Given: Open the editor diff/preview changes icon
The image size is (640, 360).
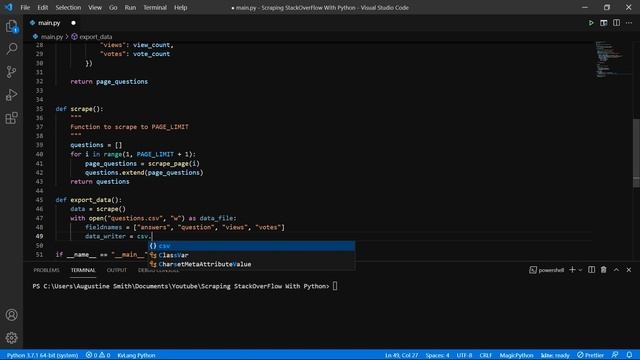Looking at the screenshot, I should pyautogui.click(x=603, y=23).
